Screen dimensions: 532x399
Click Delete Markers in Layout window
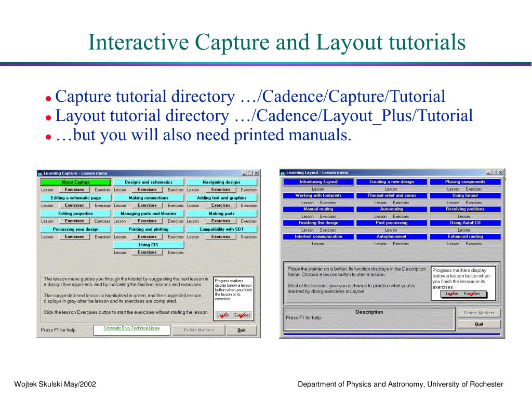tap(479, 313)
